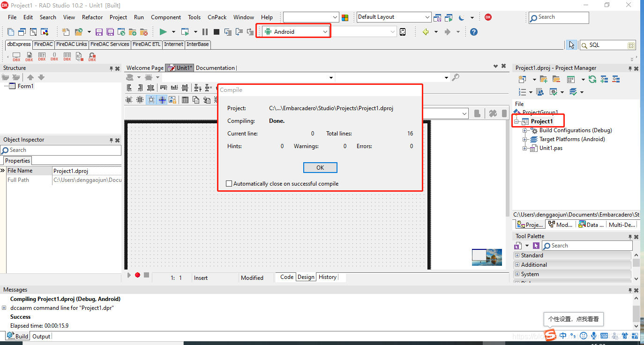
Task: Open the Refactor menu
Action: point(92,17)
